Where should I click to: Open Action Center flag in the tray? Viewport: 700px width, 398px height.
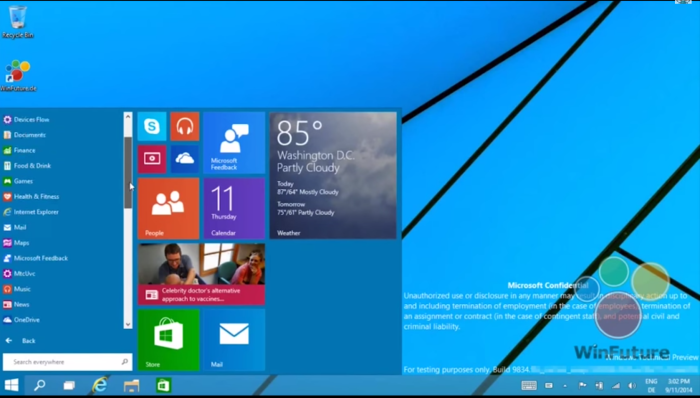pos(582,386)
